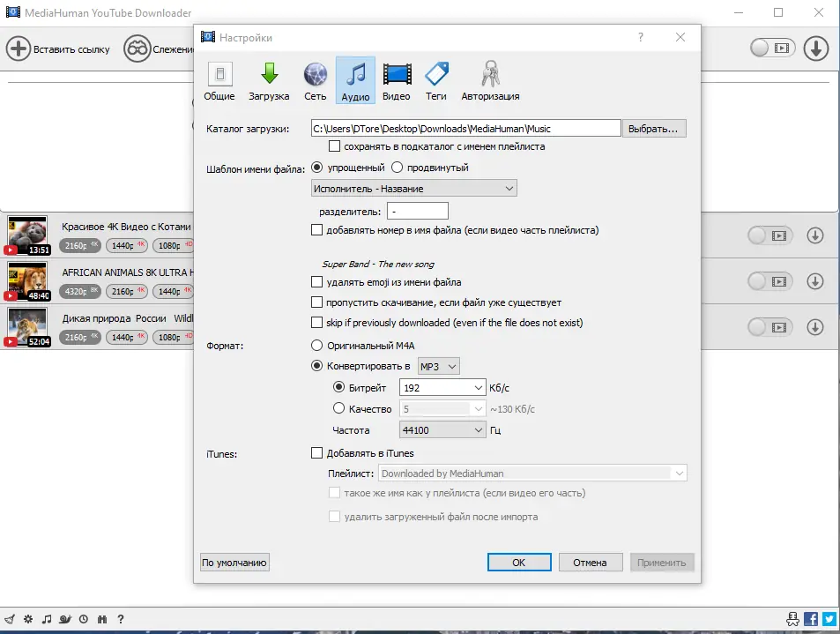840x634 pixels.
Task: Close the Настройки dialog
Action: click(x=680, y=37)
